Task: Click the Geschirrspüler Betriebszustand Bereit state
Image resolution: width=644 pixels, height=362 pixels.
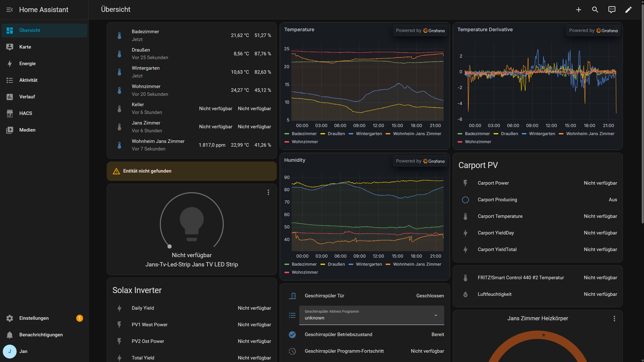Action: [438, 335]
